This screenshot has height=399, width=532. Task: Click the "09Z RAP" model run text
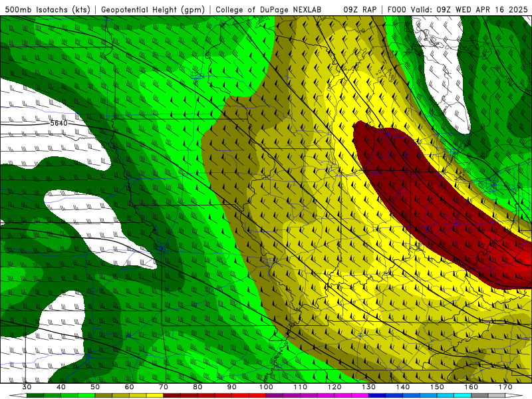point(360,9)
